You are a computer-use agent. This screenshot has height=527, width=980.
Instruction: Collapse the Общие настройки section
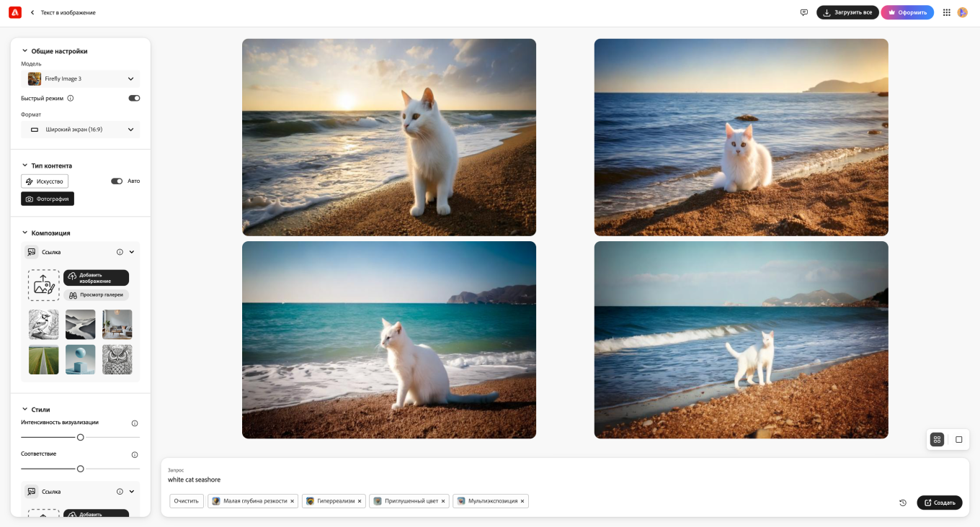tap(24, 51)
